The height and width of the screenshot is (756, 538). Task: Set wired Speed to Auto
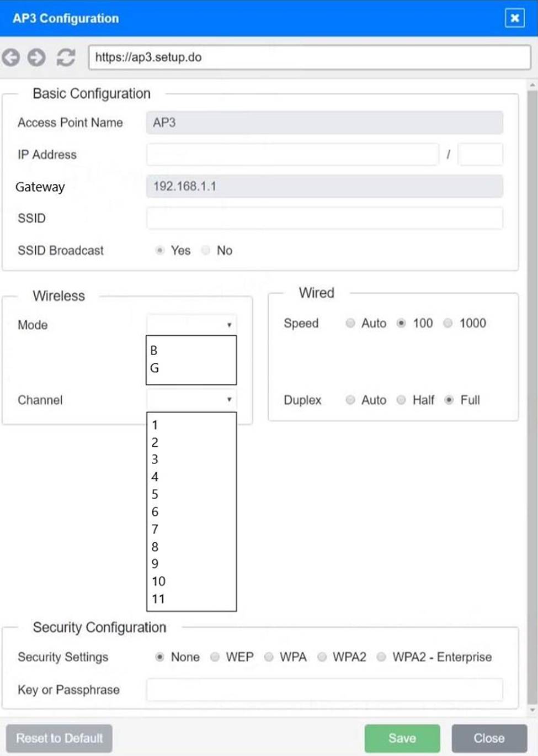(350, 323)
